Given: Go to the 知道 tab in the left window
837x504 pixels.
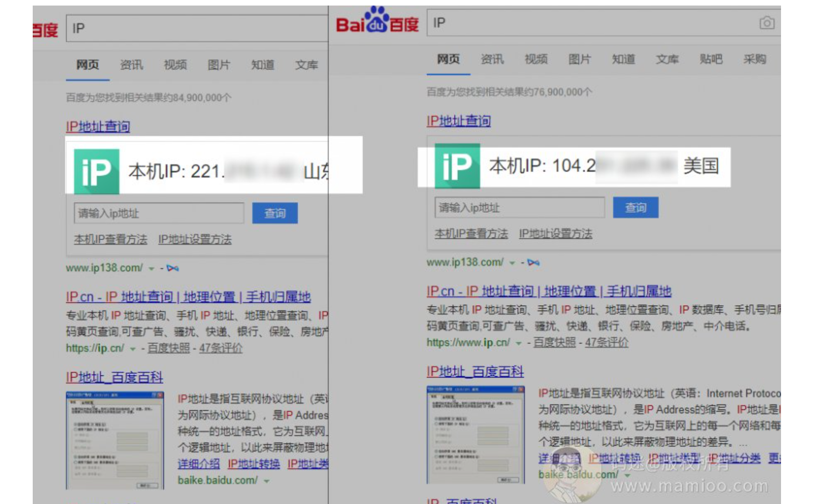Looking at the screenshot, I should (263, 65).
